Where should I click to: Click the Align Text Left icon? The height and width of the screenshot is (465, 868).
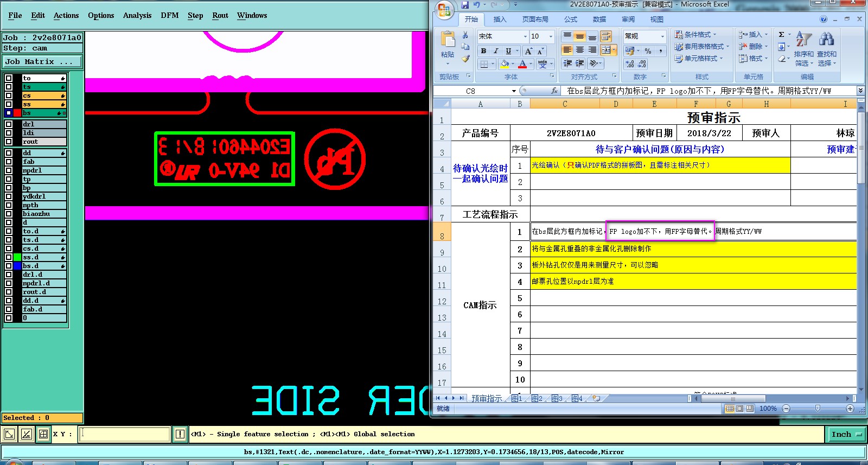[567, 50]
